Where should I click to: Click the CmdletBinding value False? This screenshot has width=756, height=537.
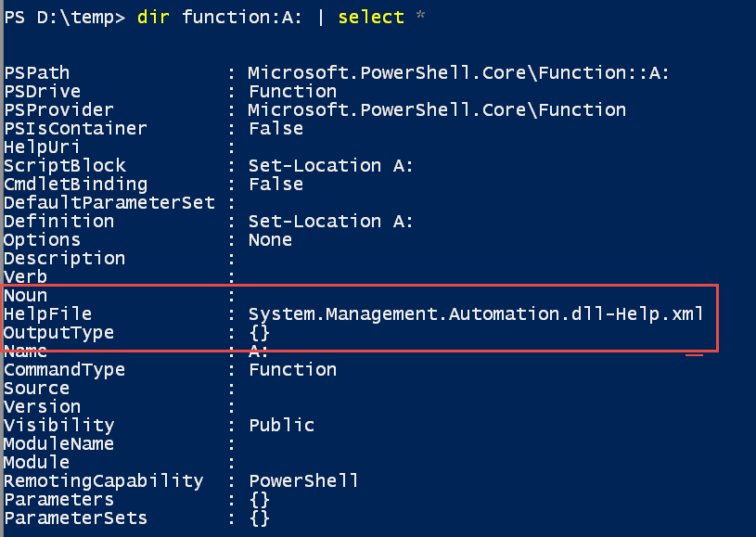(275, 185)
